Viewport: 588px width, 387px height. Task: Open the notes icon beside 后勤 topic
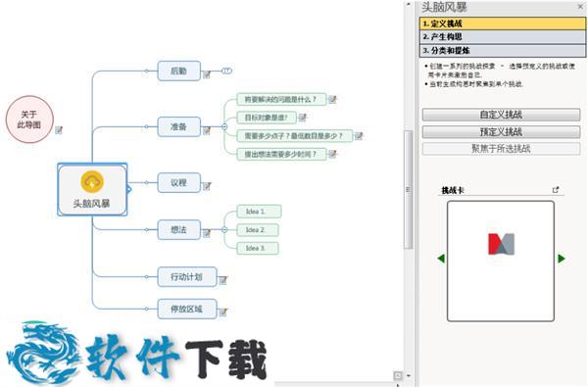(x=207, y=74)
